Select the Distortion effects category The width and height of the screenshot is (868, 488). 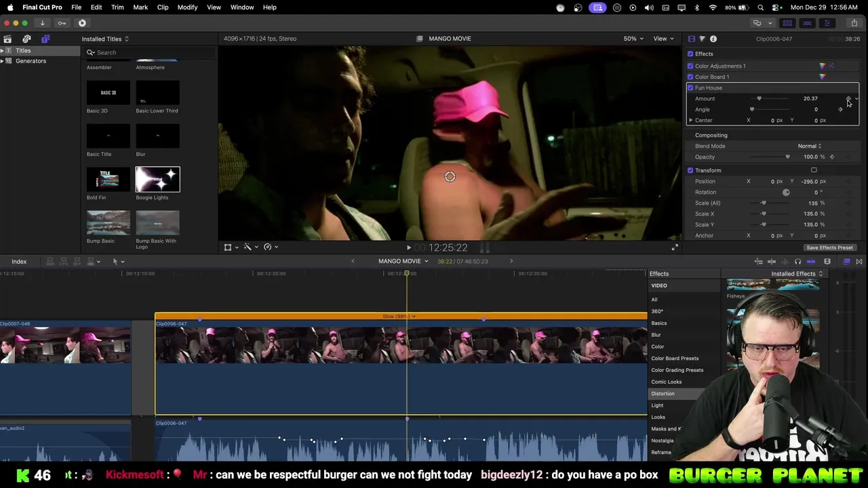click(663, 394)
